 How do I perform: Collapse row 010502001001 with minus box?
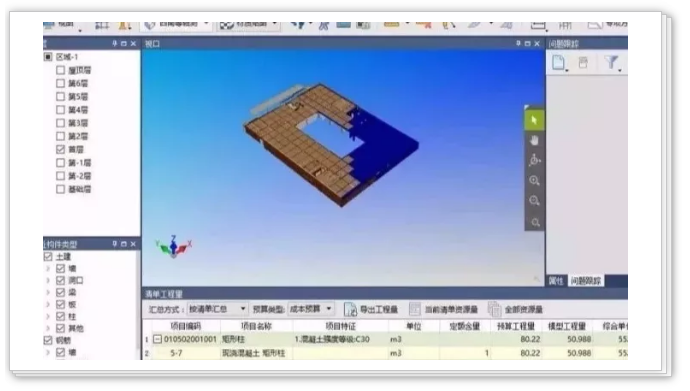(x=157, y=339)
